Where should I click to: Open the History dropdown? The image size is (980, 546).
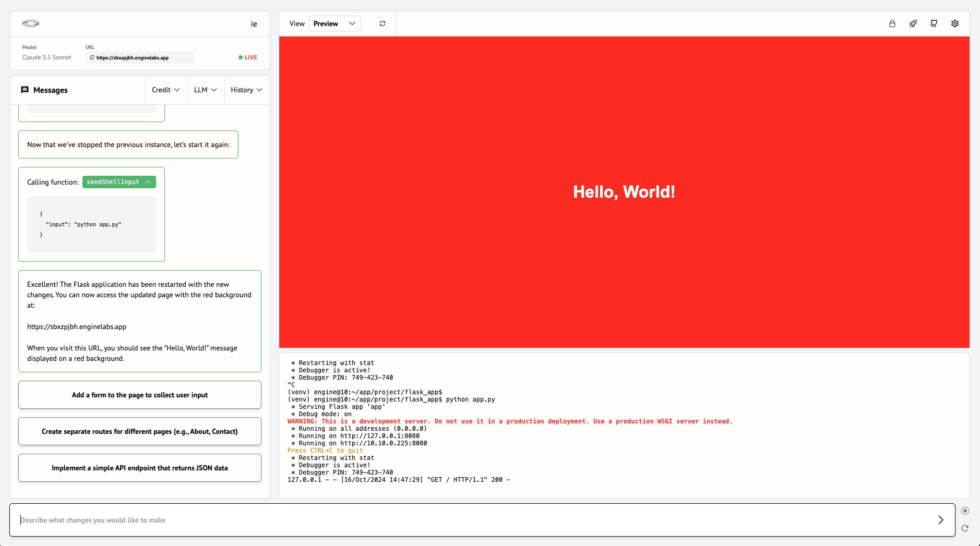point(247,90)
